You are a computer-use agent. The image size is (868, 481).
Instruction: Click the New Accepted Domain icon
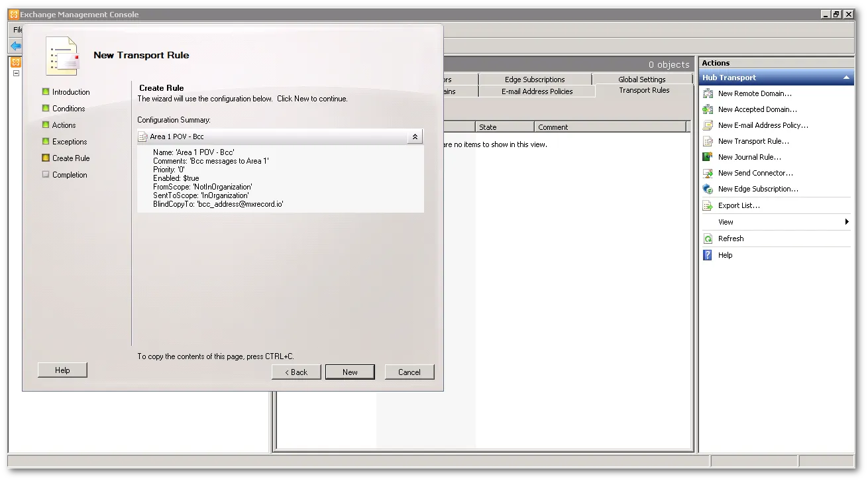click(708, 109)
